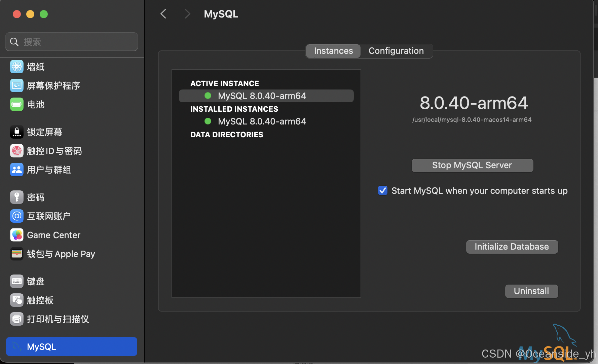Expand the DATA DIRECTORIES section
Viewport: 598px width, 364px height.
[x=227, y=135]
